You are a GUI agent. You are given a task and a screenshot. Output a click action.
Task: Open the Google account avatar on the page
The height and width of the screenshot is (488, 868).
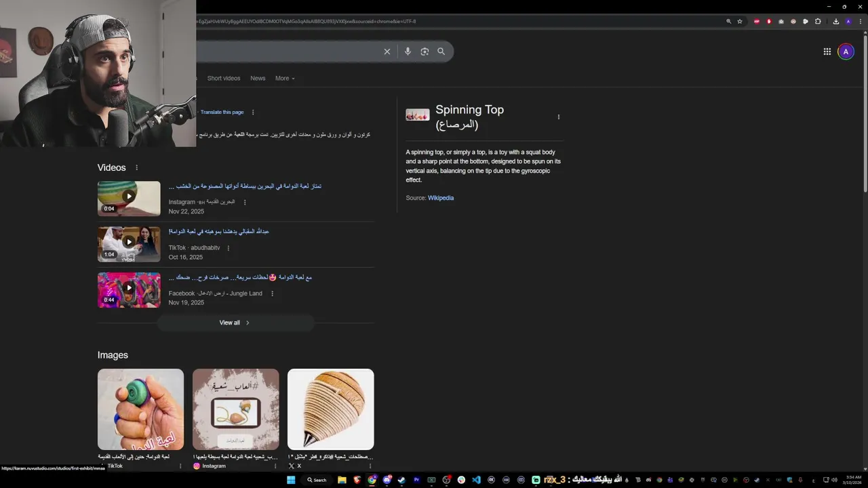click(846, 52)
